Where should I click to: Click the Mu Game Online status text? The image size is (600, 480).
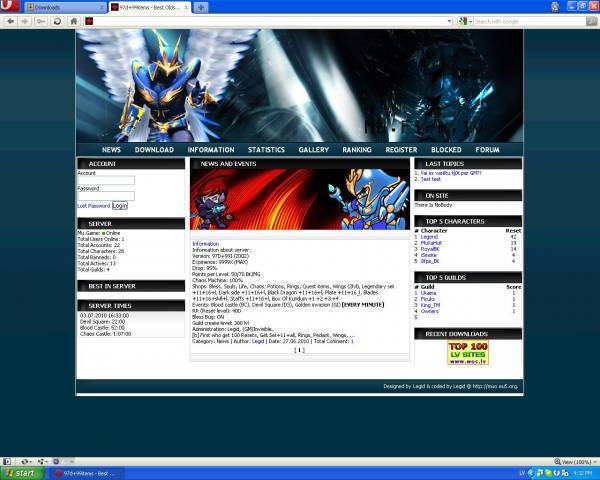coord(99,233)
